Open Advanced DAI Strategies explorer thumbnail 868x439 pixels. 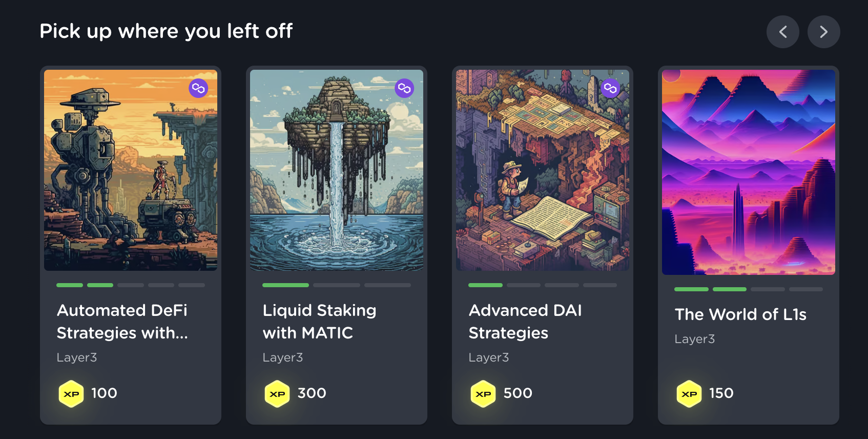pos(543,170)
